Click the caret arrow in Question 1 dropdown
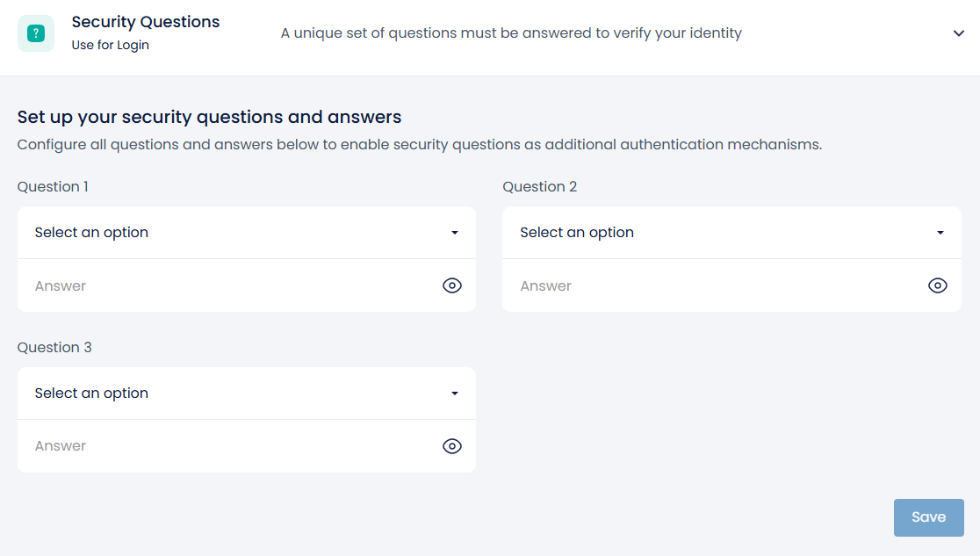Viewport: 980px width, 556px height. tap(455, 233)
